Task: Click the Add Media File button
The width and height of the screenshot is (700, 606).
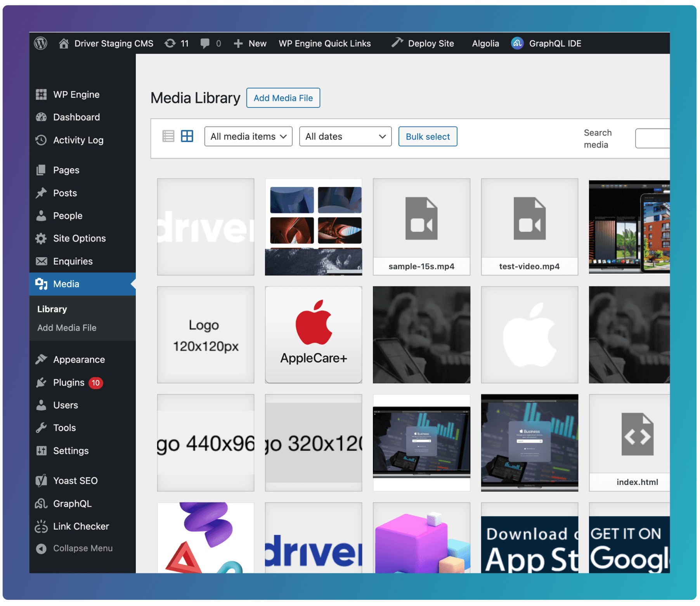Action: click(x=283, y=98)
